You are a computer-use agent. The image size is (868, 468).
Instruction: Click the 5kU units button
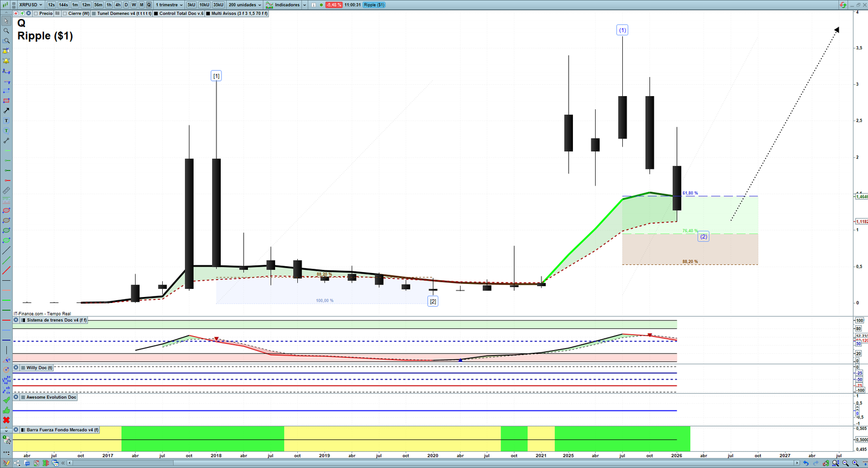(x=192, y=5)
